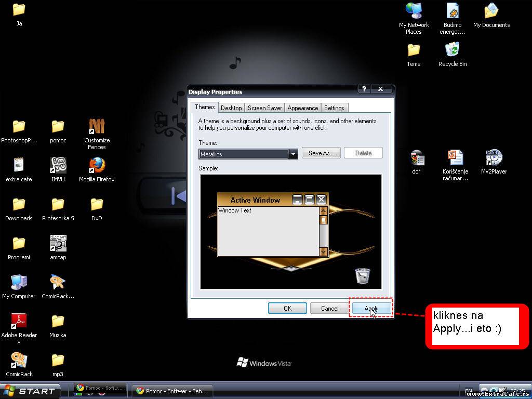Click the Metallics theme combo box field
Viewport: 532px width, 399px height.
point(243,154)
